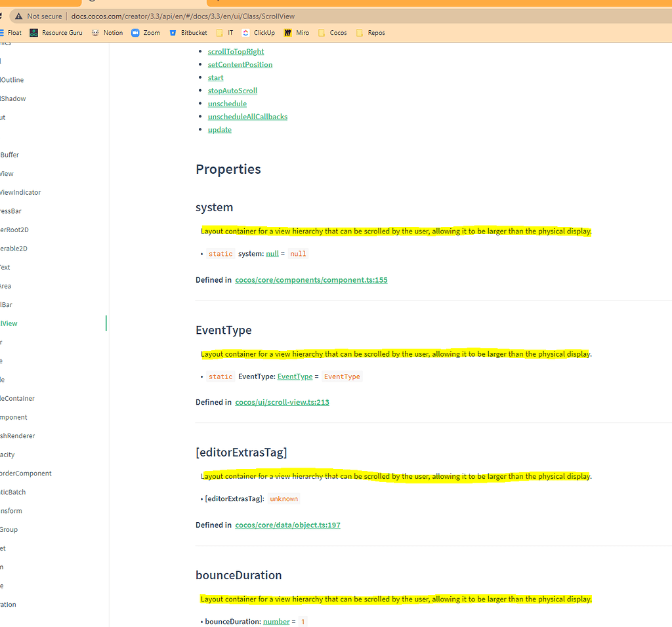Open cocos/ui/scroll-view.ts:213 source link
The height and width of the screenshot is (627, 672).
(282, 402)
